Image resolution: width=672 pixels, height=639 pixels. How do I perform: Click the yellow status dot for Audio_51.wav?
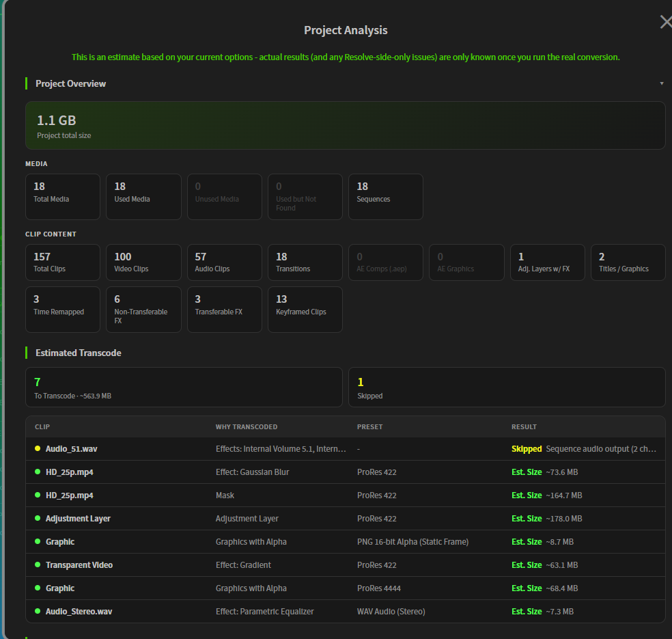[x=38, y=448]
